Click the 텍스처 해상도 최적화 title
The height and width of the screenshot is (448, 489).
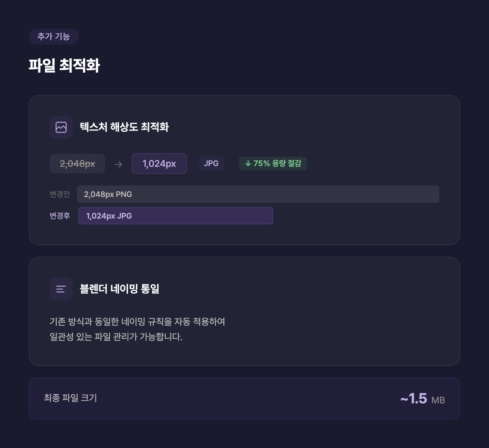coord(124,127)
